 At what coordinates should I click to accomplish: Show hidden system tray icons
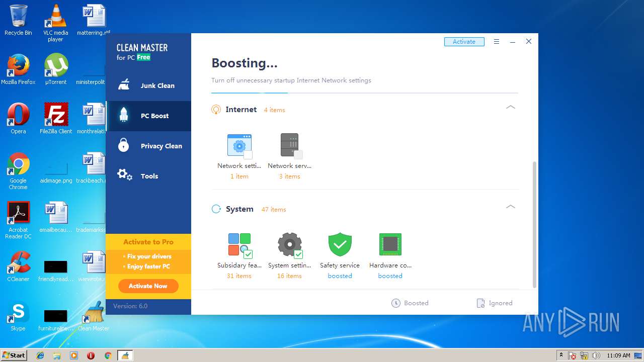click(561, 355)
